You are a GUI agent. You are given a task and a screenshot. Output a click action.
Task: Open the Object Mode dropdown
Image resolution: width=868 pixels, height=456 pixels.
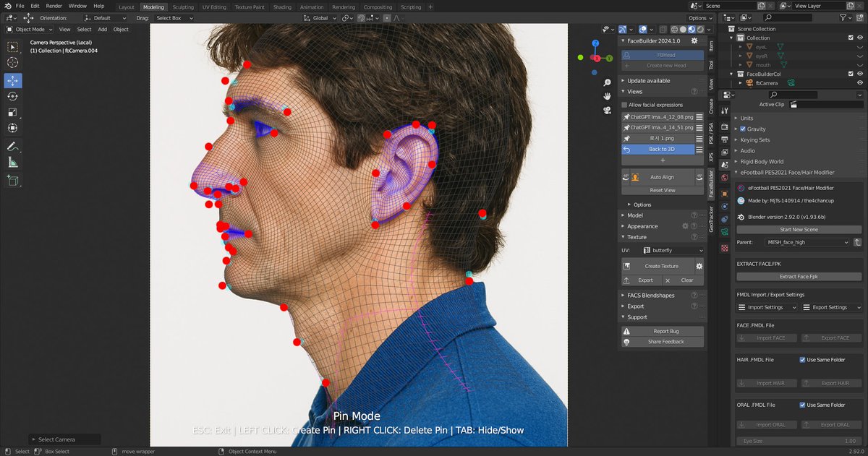point(30,30)
